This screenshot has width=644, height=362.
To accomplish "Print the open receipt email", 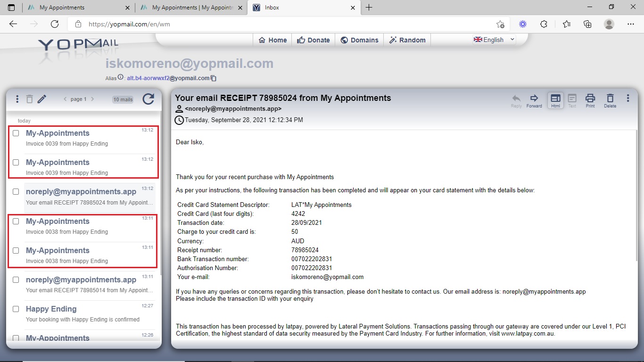I will coord(590,100).
